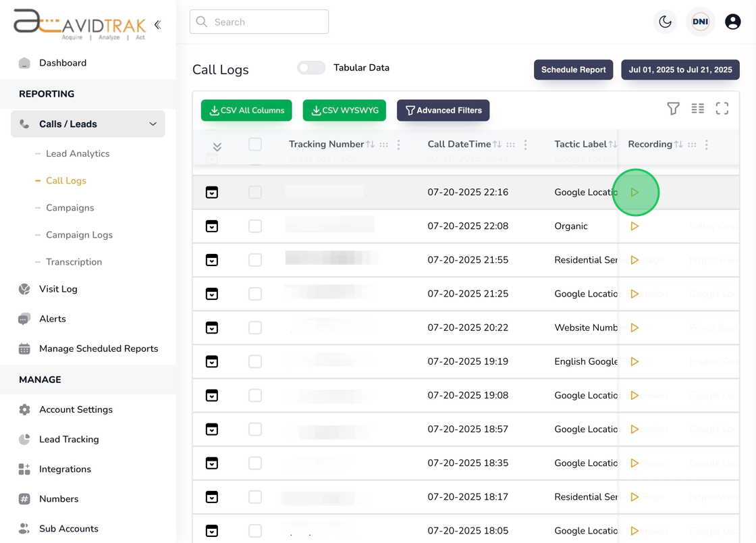Play the recording for 07-20-2025 20:22 call
This screenshot has width=756, height=543.
click(634, 328)
